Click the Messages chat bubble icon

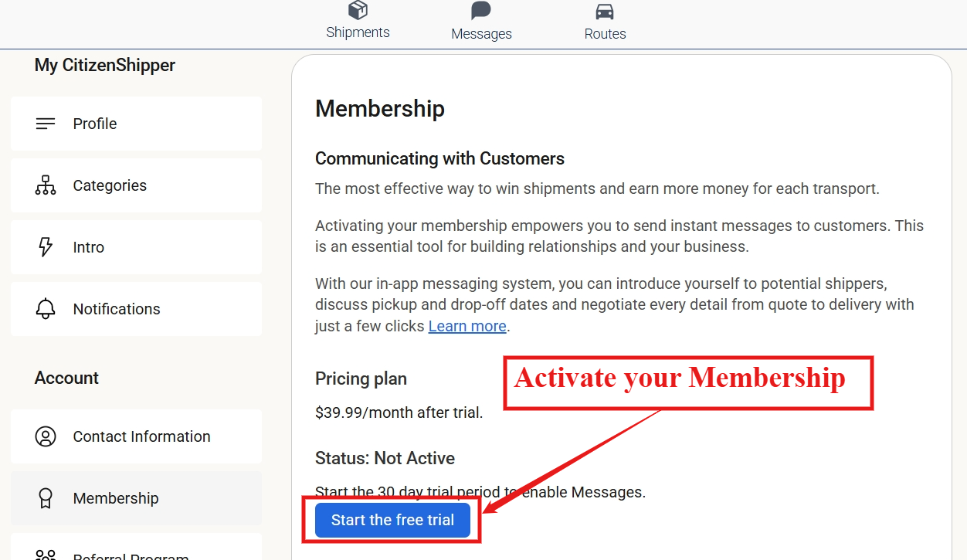coord(481,11)
